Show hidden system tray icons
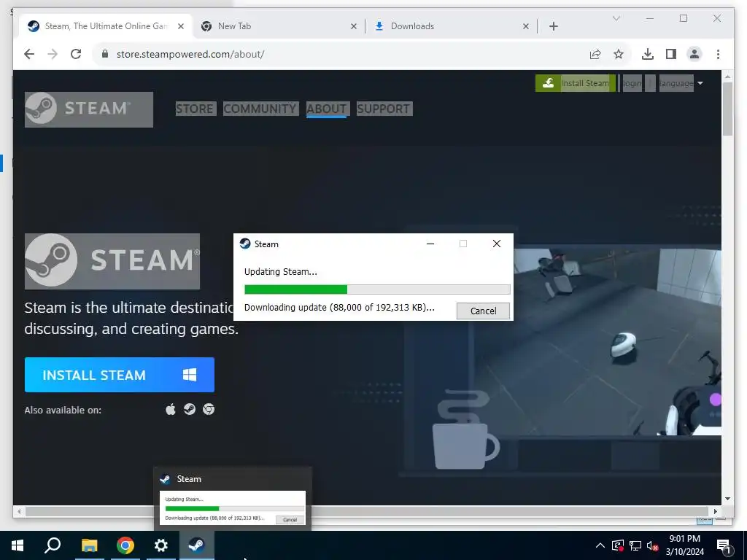The height and width of the screenshot is (560, 747). click(600, 545)
